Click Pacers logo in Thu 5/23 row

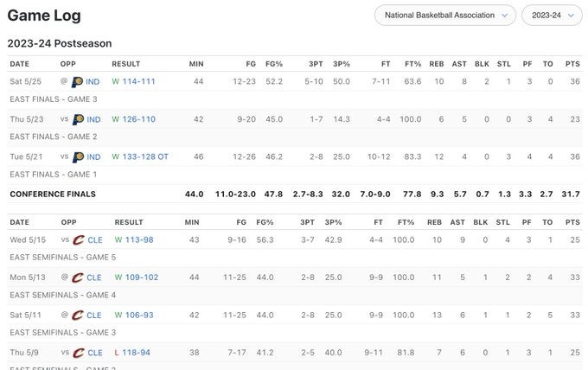tap(77, 119)
